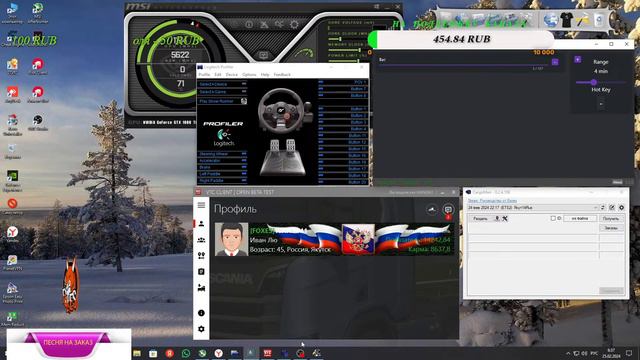Screen dimensions: 640x360
Task: Click Play Slow Runner game launcher
Action: point(222,101)
